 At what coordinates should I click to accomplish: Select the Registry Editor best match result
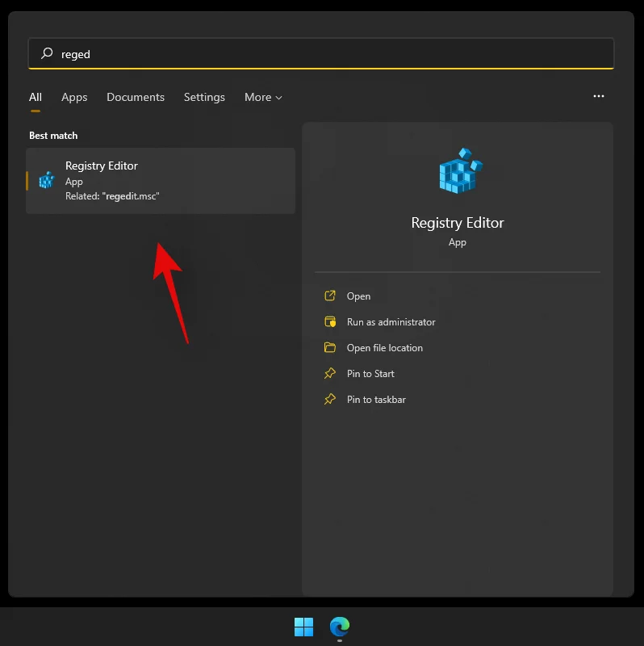coord(161,180)
